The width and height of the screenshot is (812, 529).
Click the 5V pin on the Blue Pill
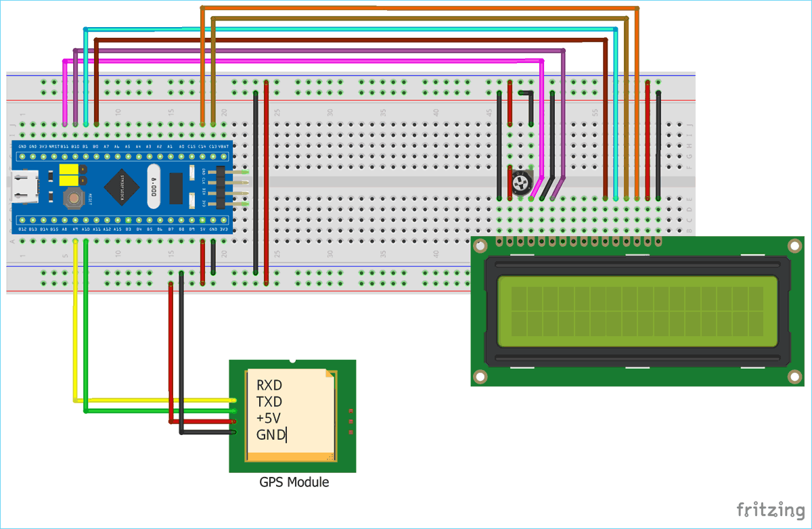coord(203,221)
